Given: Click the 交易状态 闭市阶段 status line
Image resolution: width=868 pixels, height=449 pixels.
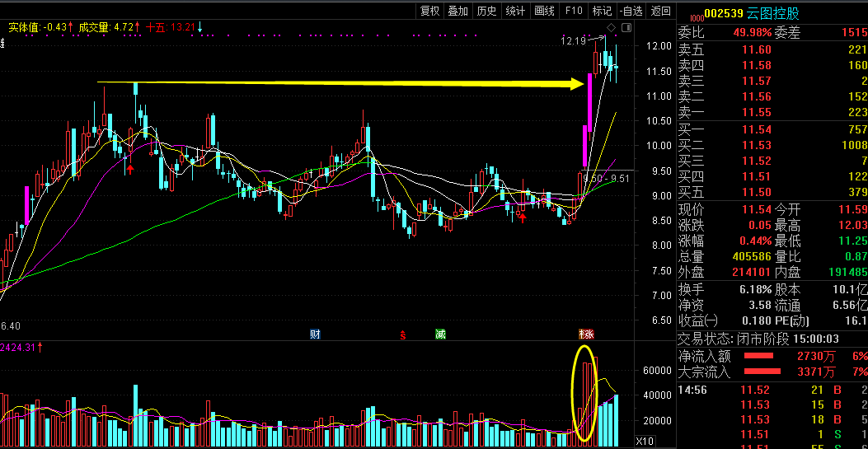Looking at the screenshot, I should click(758, 339).
